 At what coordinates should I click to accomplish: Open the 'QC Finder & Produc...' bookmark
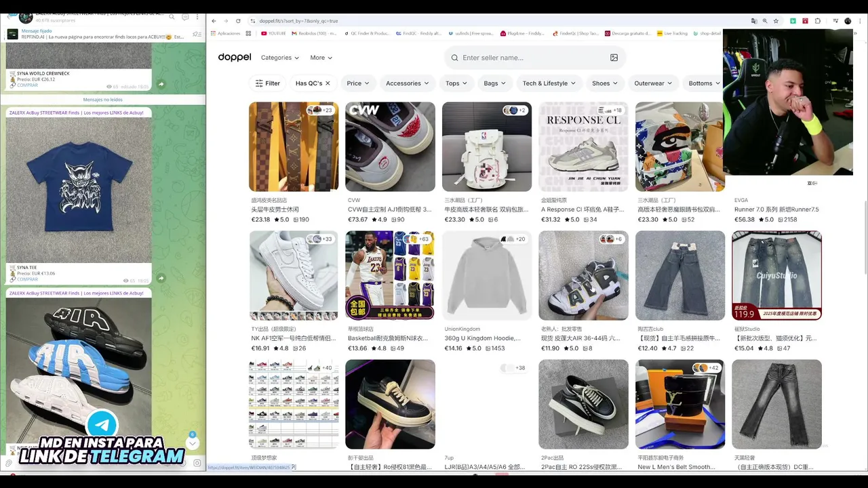click(367, 33)
